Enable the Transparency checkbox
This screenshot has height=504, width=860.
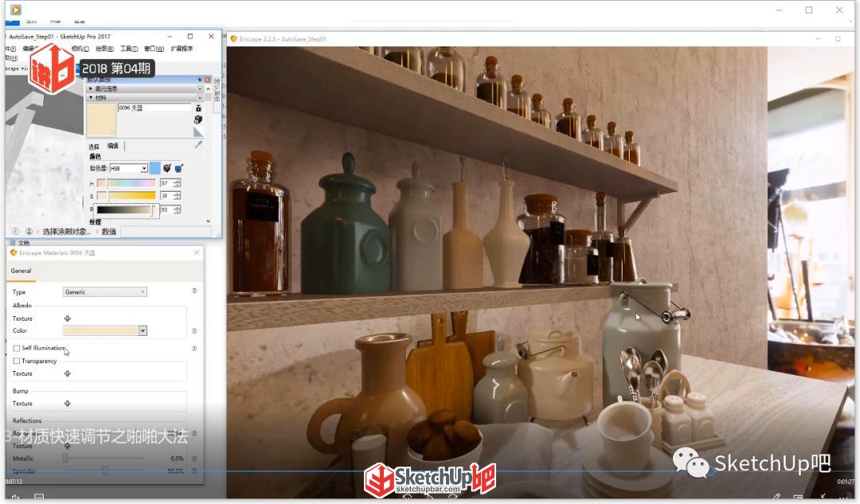click(x=17, y=361)
